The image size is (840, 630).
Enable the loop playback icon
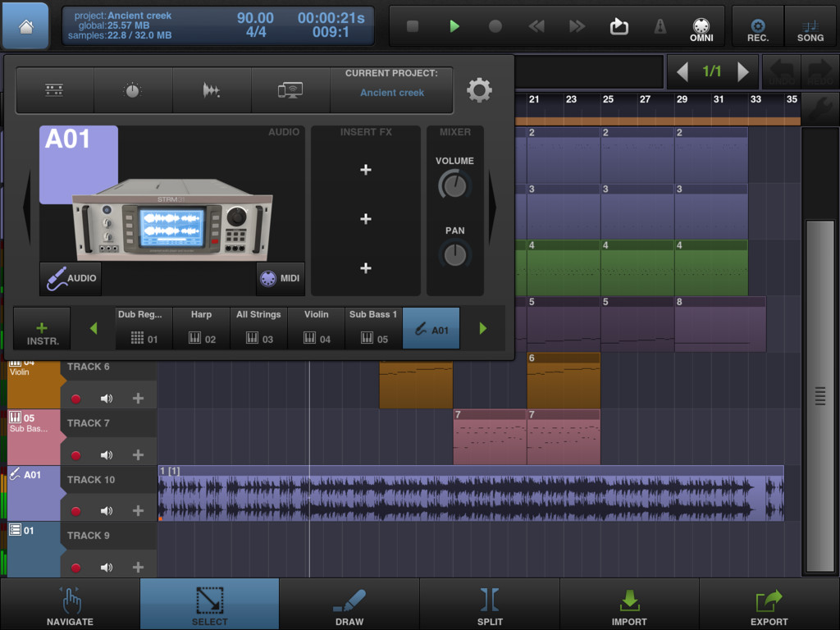coord(619,26)
